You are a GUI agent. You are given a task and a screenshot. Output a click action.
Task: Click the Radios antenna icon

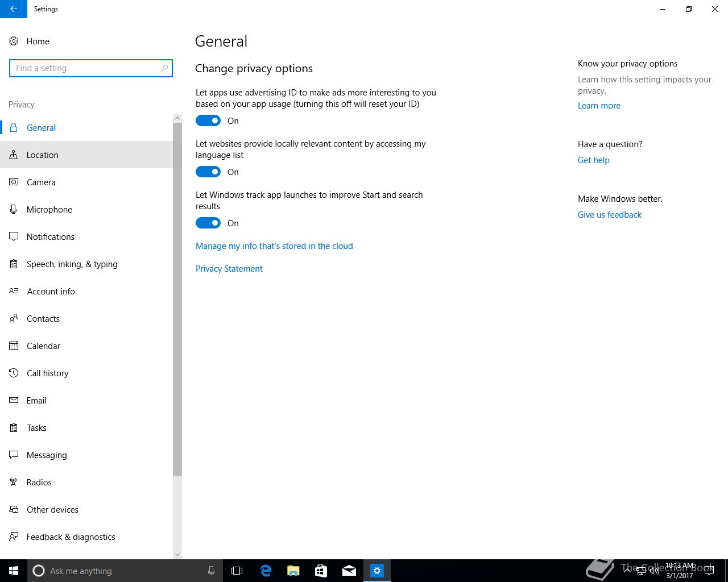(x=14, y=482)
